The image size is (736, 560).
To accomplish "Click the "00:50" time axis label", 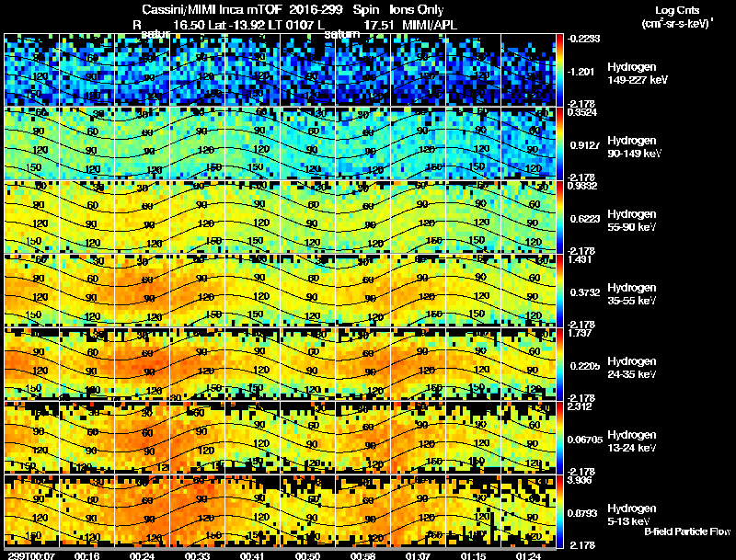I will (306, 555).
